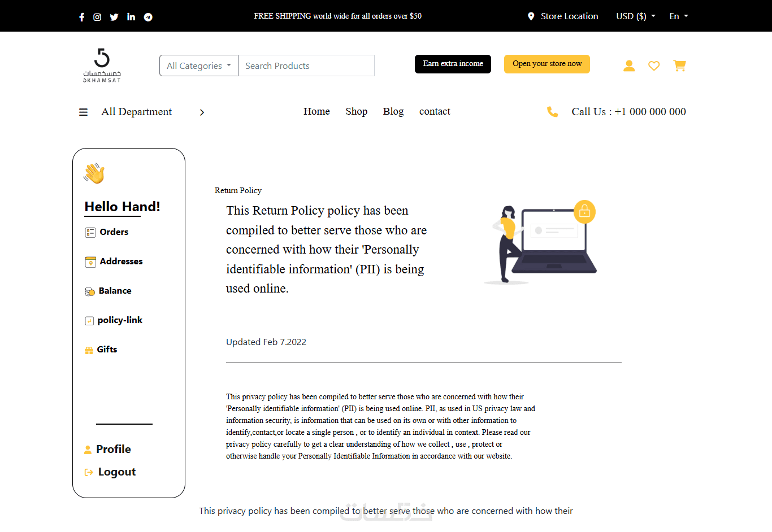Select the Logout sidebar link
This screenshot has height=532, width=772.
coord(117,472)
